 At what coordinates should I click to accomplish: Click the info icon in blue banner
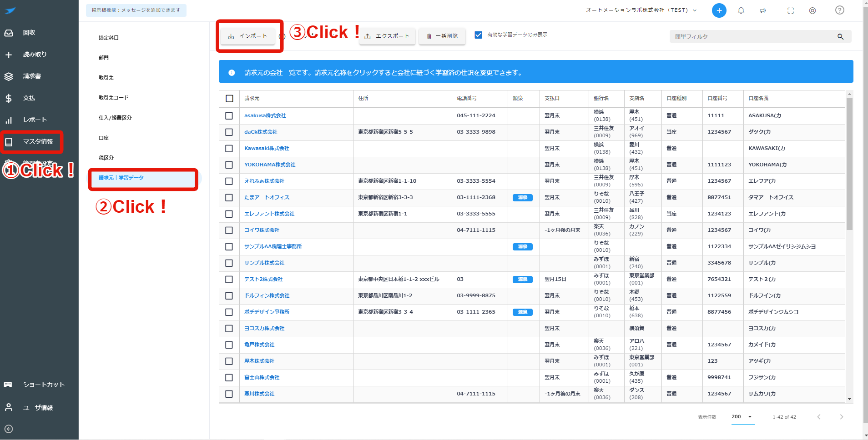click(x=232, y=73)
